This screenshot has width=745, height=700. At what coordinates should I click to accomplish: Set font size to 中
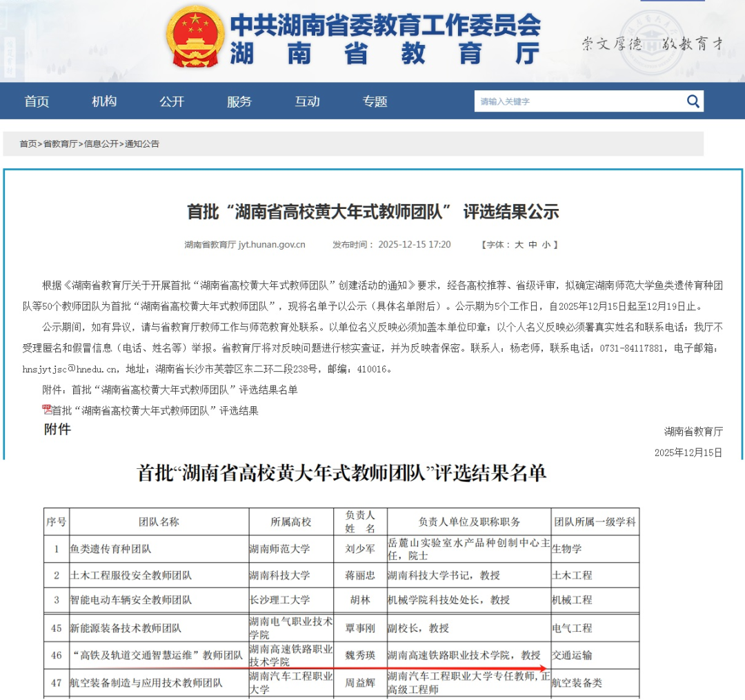click(x=535, y=245)
